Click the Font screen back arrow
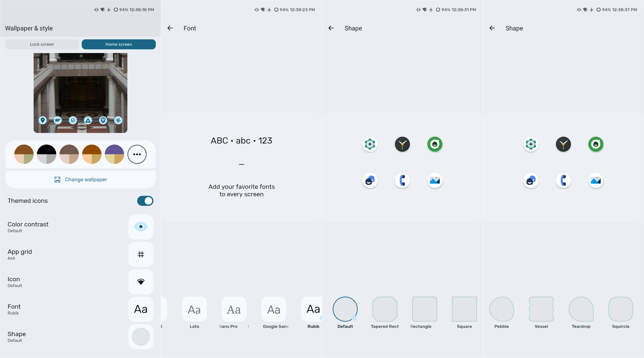 [170, 28]
